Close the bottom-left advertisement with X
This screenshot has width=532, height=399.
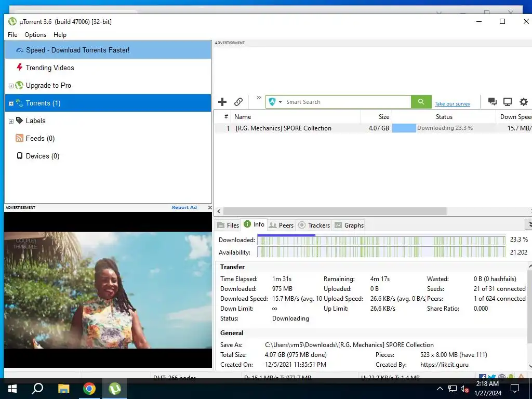(210, 207)
